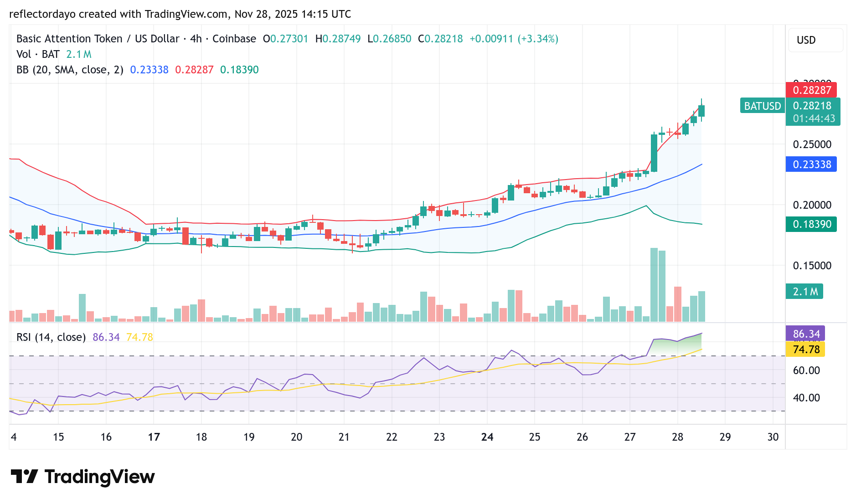Click the red 0.28287 upper band price label

(x=811, y=90)
